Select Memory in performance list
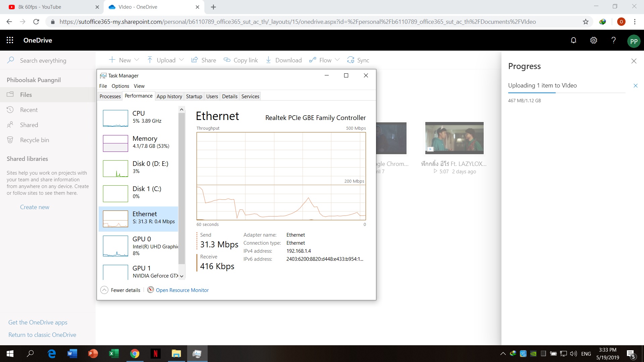 click(139, 143)
